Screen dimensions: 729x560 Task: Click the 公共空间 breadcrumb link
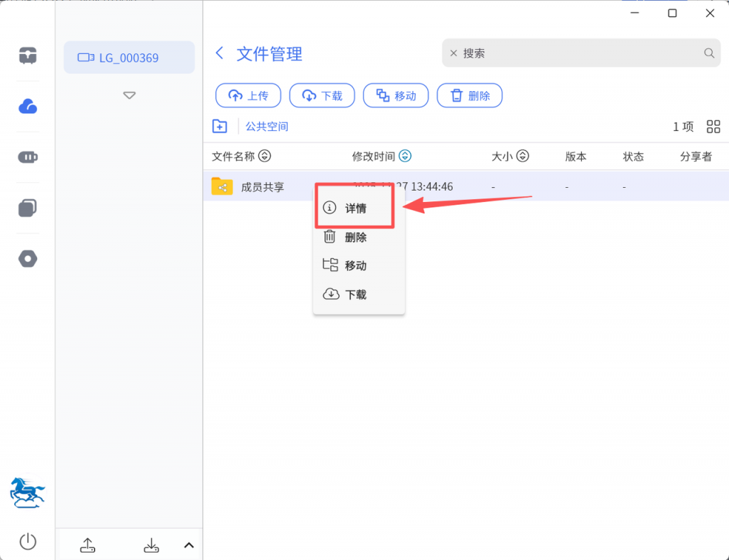coord(267,127)
